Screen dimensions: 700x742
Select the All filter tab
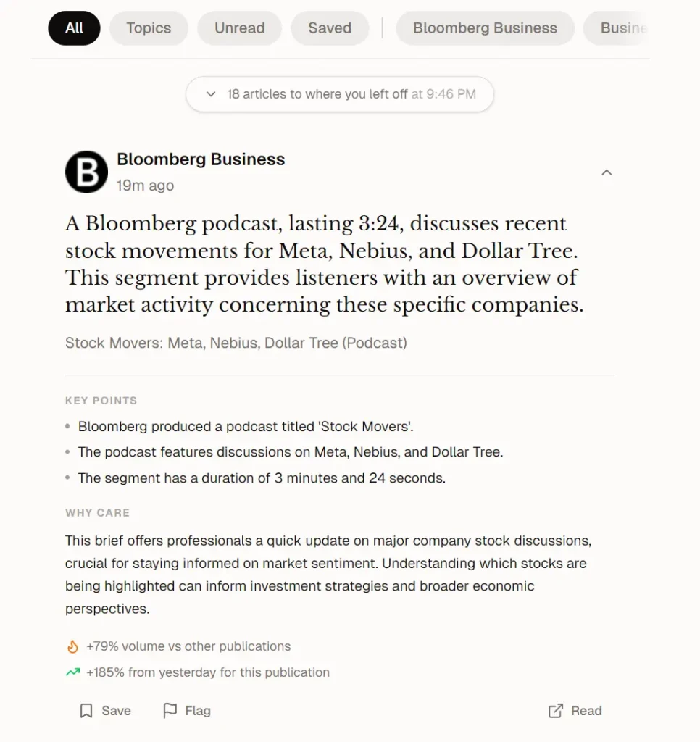pyautogui.click(x=74, y=28)
